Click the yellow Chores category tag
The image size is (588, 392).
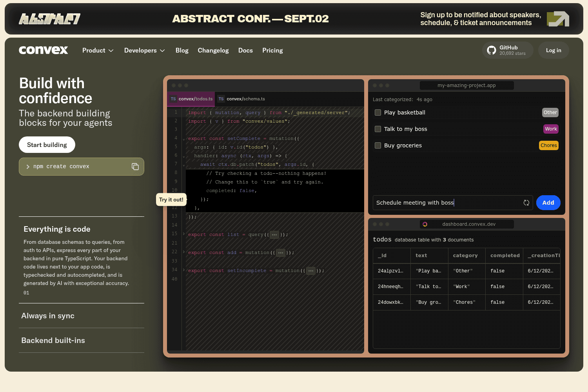[549, 145]
